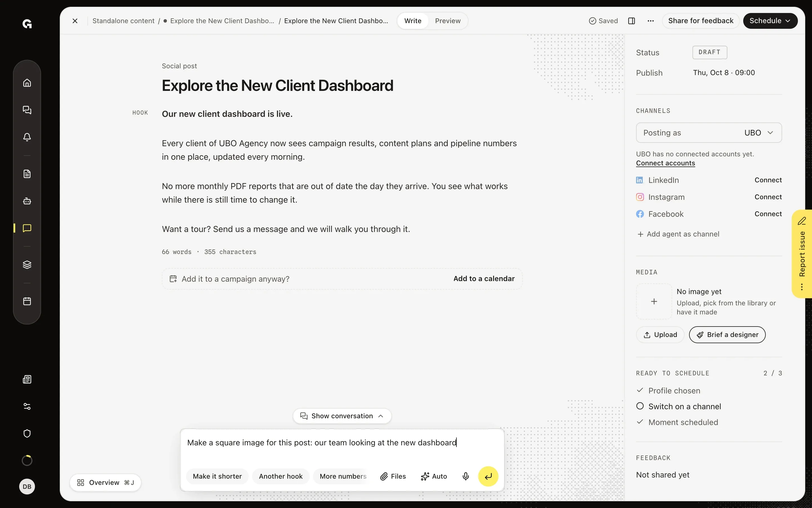
Task: Open the documents icon in sidebar
Action: click(x=27, y=174)
